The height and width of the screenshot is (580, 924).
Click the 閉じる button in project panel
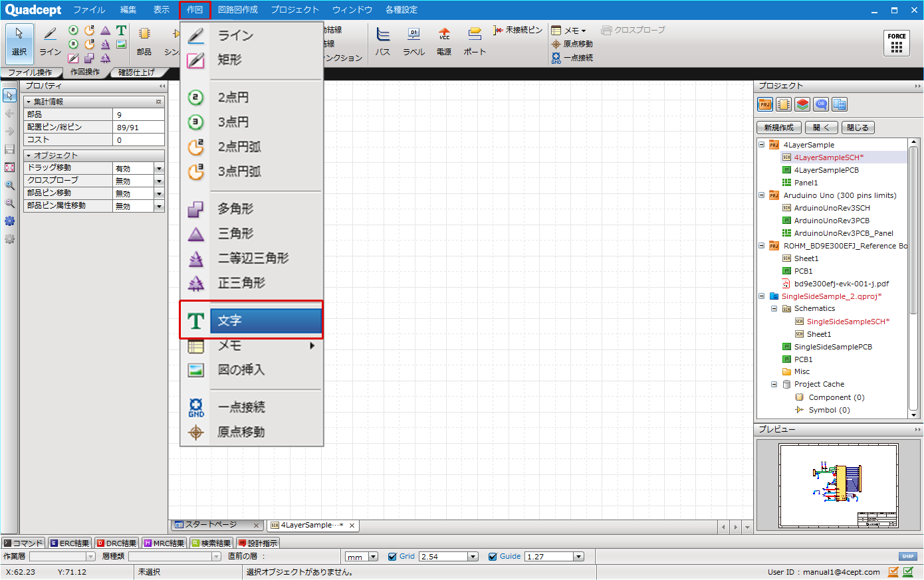[x=858, y=128]
